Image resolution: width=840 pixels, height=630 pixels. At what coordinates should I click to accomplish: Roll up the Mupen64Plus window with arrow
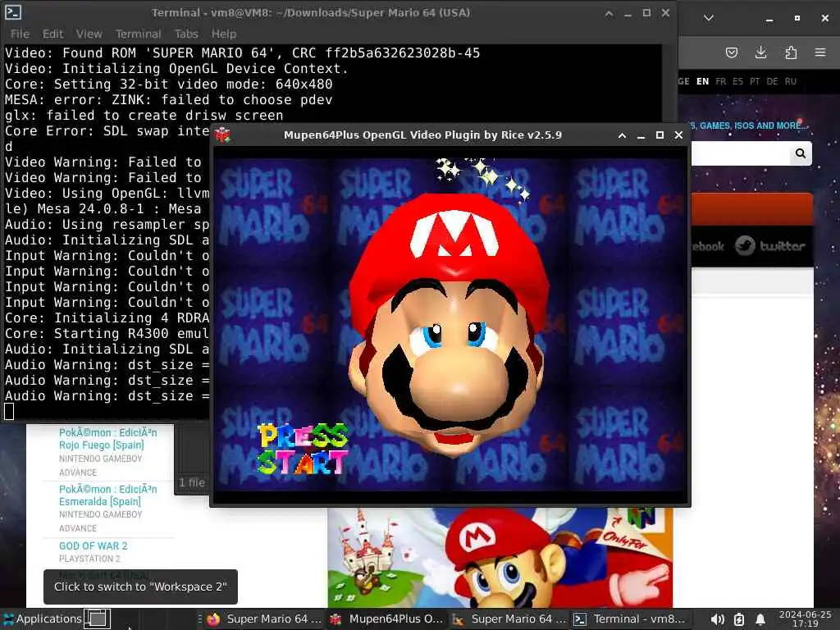[622, 135]
